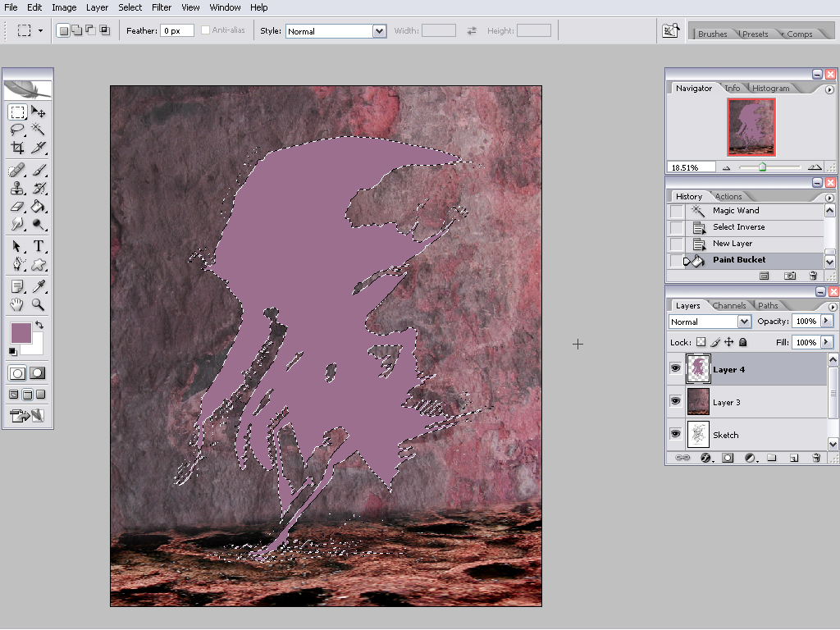Select the Healing Brush tool
Image resolution: width=840 pixels, height=630 pixels.
(x=18, y=171)
